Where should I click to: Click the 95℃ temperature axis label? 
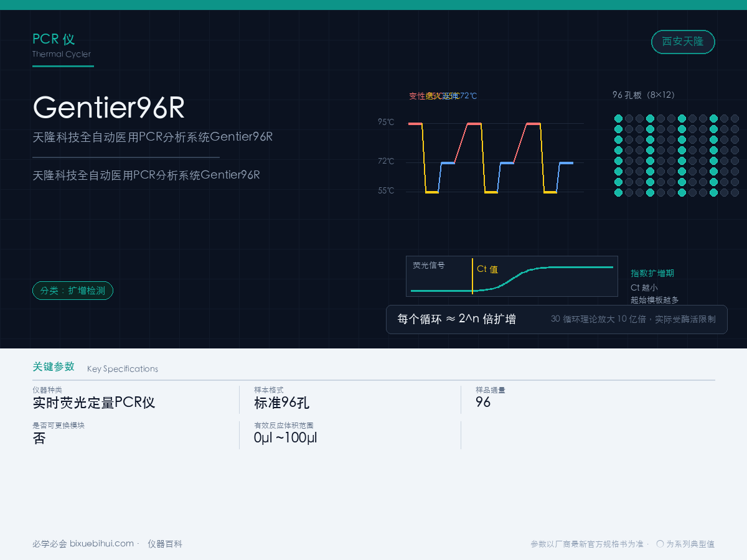386,122
